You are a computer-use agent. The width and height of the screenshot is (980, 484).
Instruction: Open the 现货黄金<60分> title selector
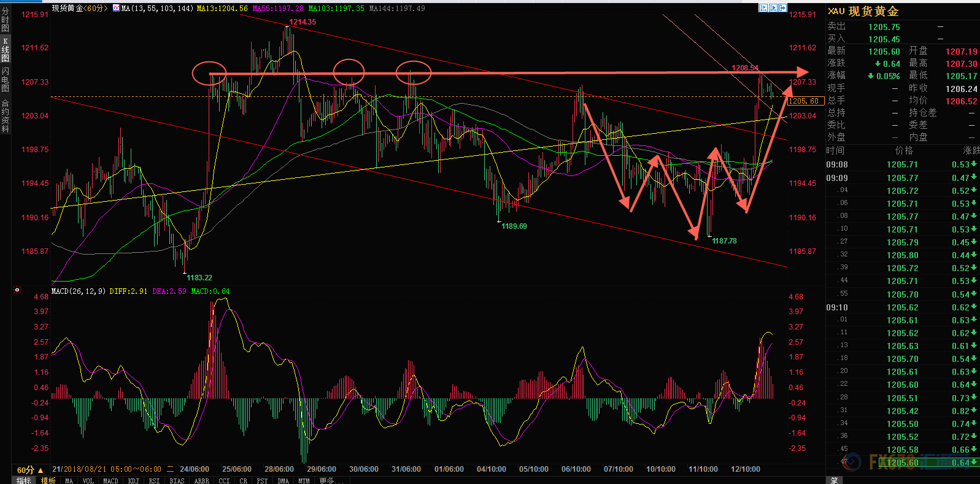(79, 9)
